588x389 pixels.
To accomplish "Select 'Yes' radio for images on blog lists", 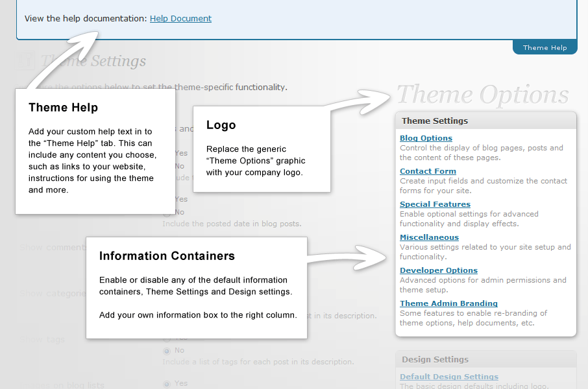I will 167,384.
